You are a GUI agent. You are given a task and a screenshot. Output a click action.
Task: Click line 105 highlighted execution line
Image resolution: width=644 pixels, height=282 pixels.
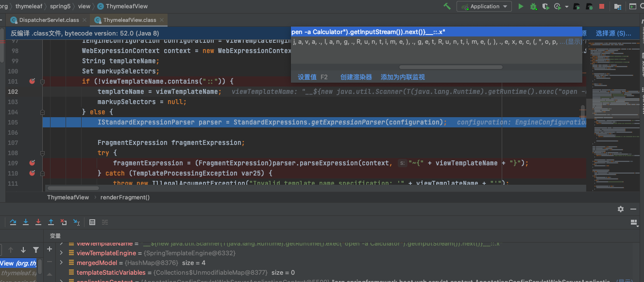point(314,122)
